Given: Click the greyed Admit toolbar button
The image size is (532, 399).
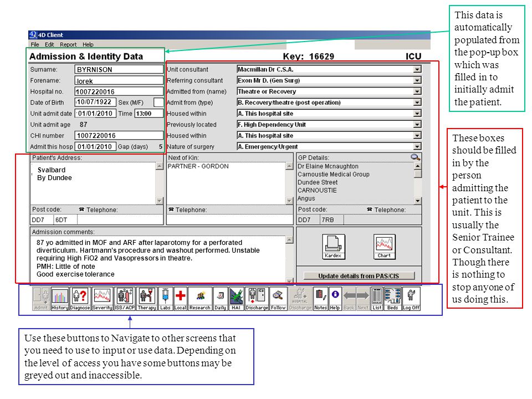Looking at the screenshot, I should (x=41, y=299).
